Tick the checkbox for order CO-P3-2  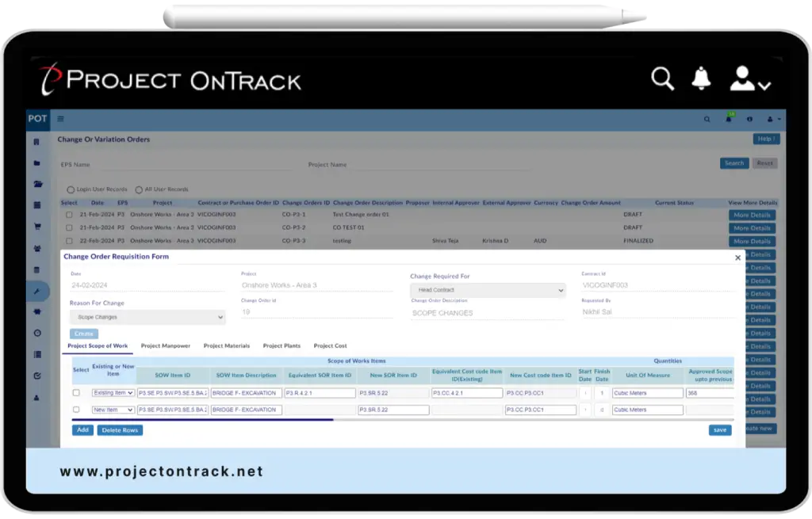pyautogui.click(x=69, y=227)
